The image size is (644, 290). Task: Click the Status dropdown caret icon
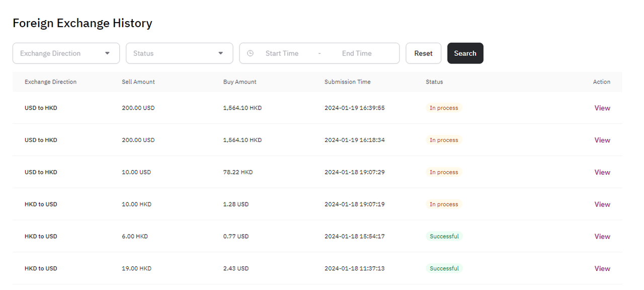click(x=220, y=53)
